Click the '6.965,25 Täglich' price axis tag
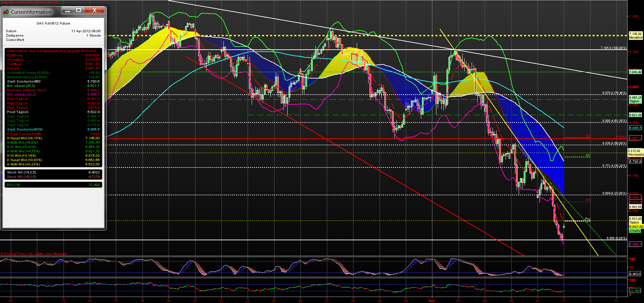The image size is (644, 303). pyautogui.click(x=635, y=99)
